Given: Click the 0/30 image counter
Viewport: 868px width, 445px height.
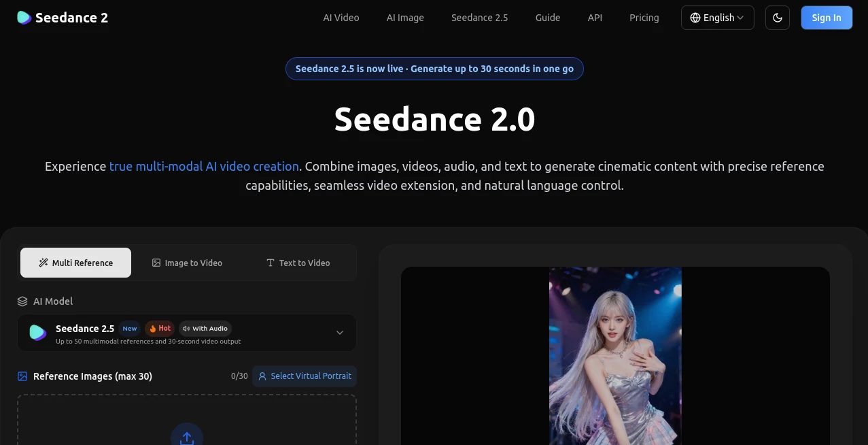Looking at the screenshot, I should pyautogui.click(x=239, y=376).
